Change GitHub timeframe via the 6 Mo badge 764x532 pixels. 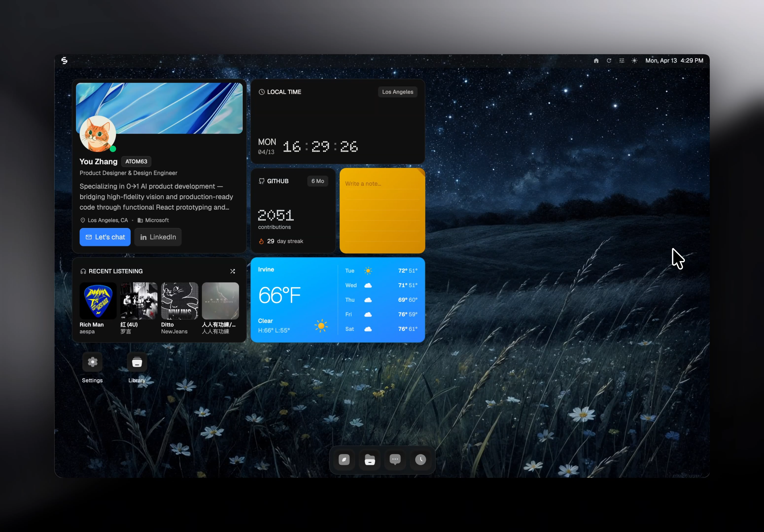click(x=317, y=181)
